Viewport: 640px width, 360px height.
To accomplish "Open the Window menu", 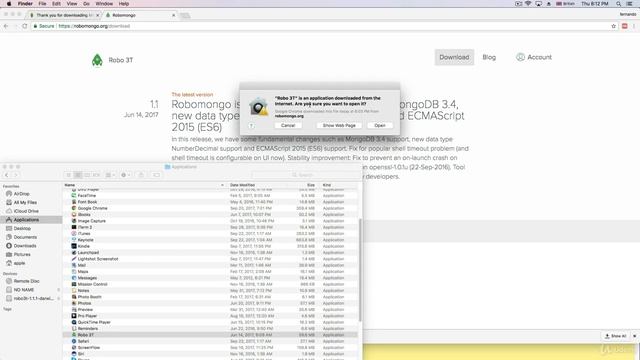I will tap(104, 4).
